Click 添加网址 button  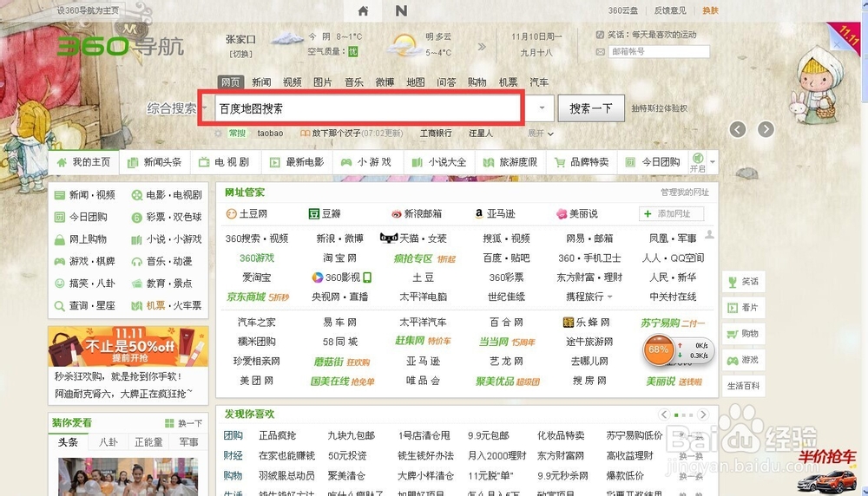pos(672,213)
